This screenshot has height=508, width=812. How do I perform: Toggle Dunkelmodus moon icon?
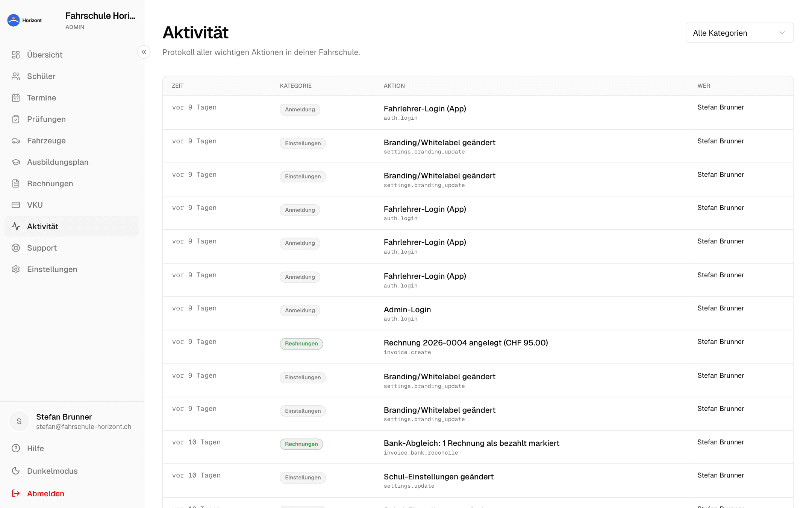click(16, 471)
